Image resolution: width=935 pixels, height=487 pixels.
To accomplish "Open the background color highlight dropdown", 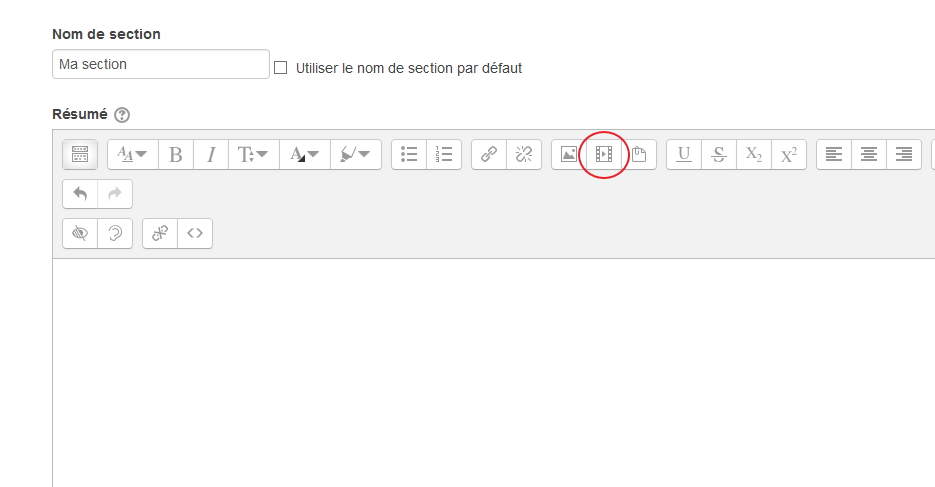I will tap(355, 154).
